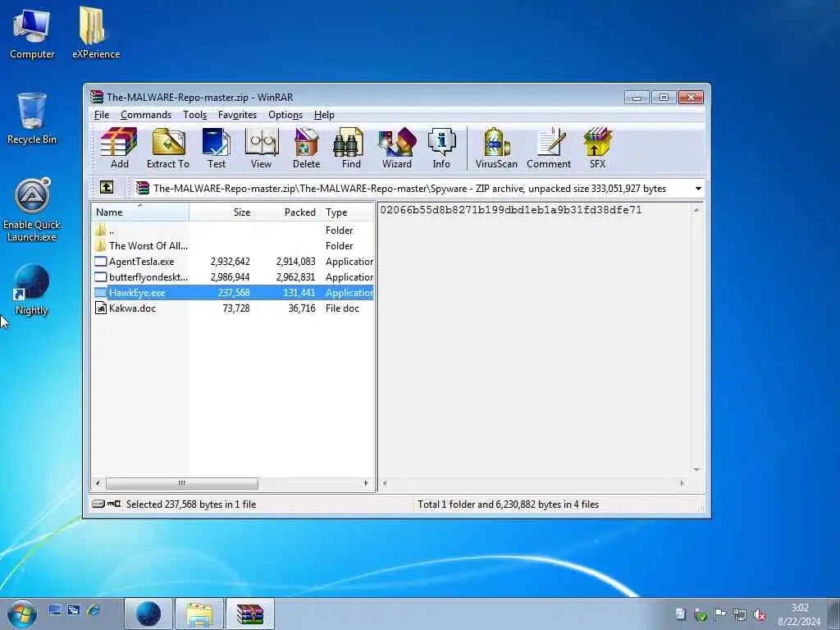Viewport: 840px width, 630px height.
Task: Go up one folder level
Action: (107, 188)
